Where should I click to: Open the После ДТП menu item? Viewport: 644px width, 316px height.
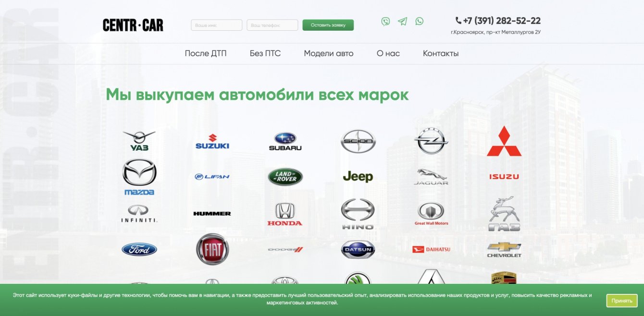coord(206,53)
